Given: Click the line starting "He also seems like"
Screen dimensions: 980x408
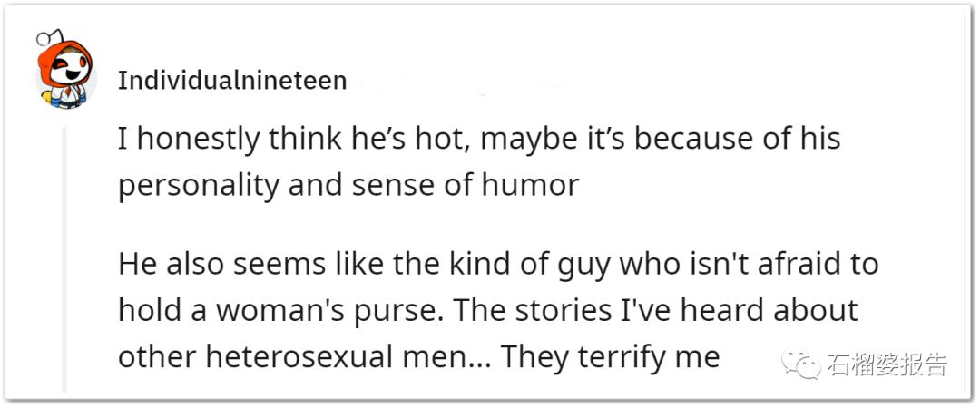Looking at the screenshot, I should pyautogui.click(x=497, y=265).
